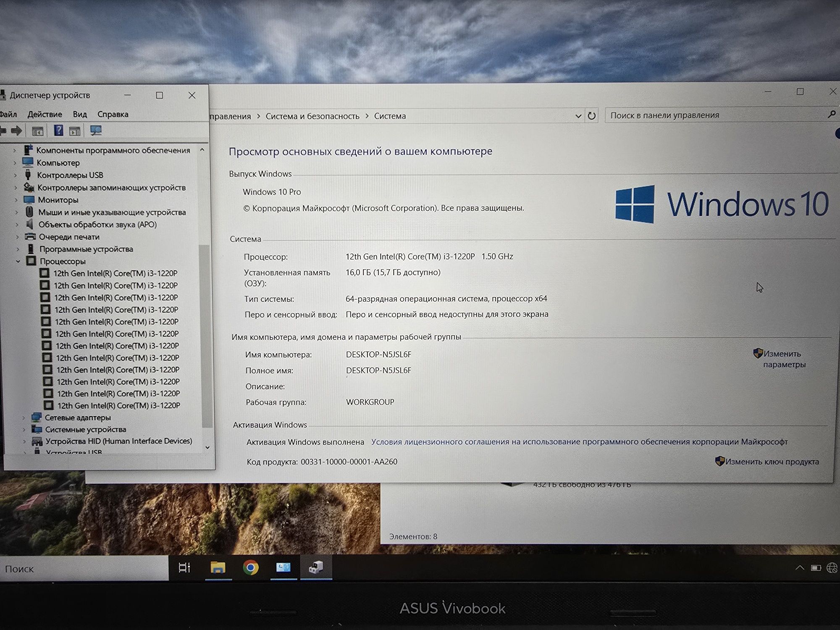Maximize the Device Manager window

pyautogui.click(x=160, y=95)
